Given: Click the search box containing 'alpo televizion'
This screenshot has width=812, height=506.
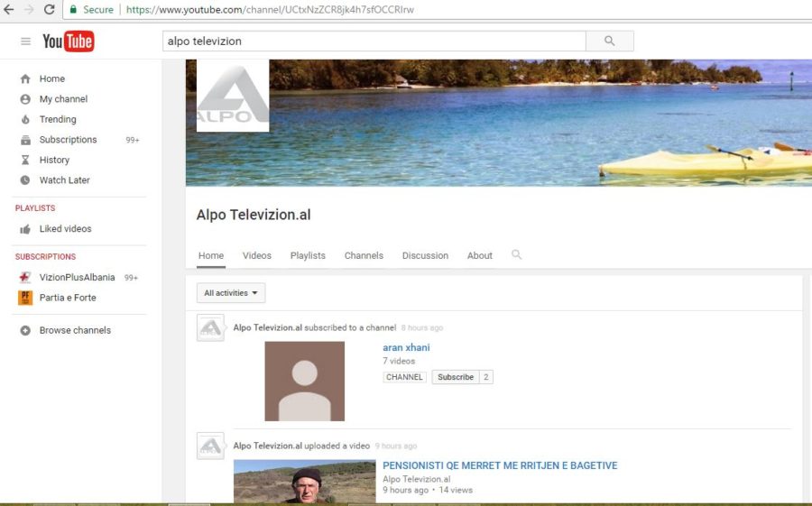Looking at the screenshot, I should pos(374,41).
